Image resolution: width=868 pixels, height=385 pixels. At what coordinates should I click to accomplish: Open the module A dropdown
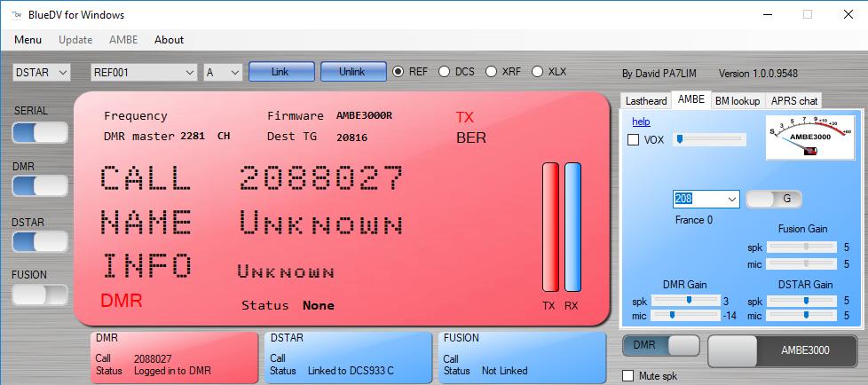(223, 73)
